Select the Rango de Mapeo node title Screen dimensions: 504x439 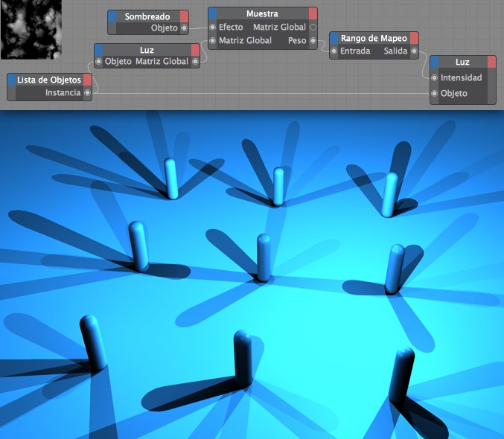click(374, 38)
